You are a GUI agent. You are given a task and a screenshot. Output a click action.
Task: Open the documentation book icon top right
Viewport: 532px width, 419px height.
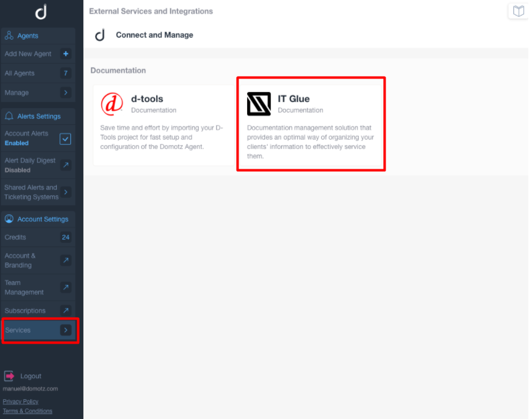pos(518,11)
